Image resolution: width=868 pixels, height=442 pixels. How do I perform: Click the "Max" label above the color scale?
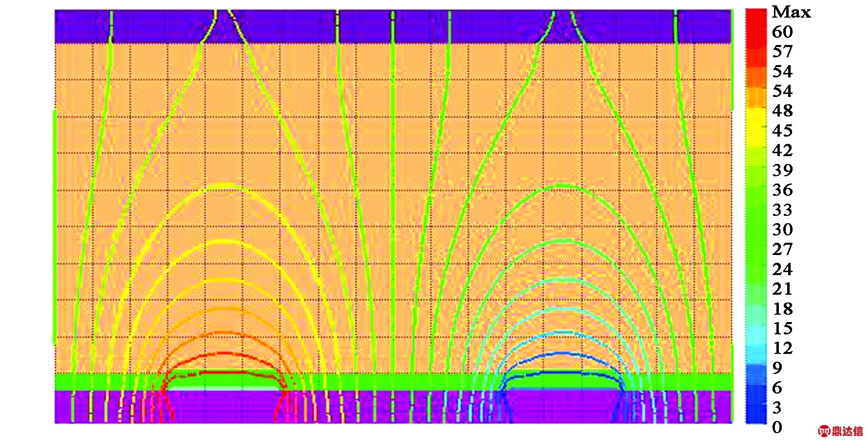[x=791, y=12]
